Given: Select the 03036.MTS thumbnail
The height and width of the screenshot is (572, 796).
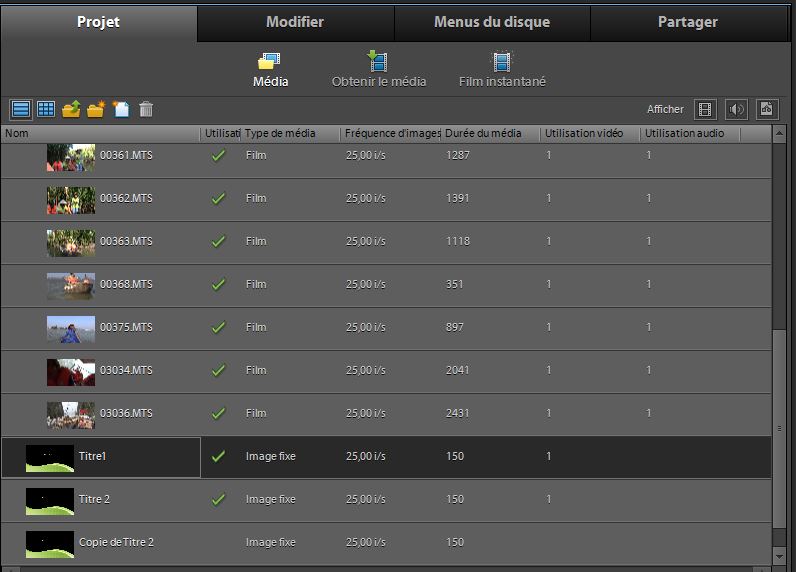Looking at the screenshot, I should click(71, 415).
